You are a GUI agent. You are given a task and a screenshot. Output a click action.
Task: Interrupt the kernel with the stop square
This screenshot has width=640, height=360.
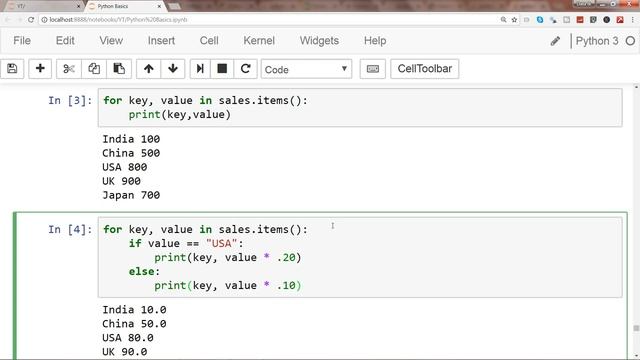point(222,69)
